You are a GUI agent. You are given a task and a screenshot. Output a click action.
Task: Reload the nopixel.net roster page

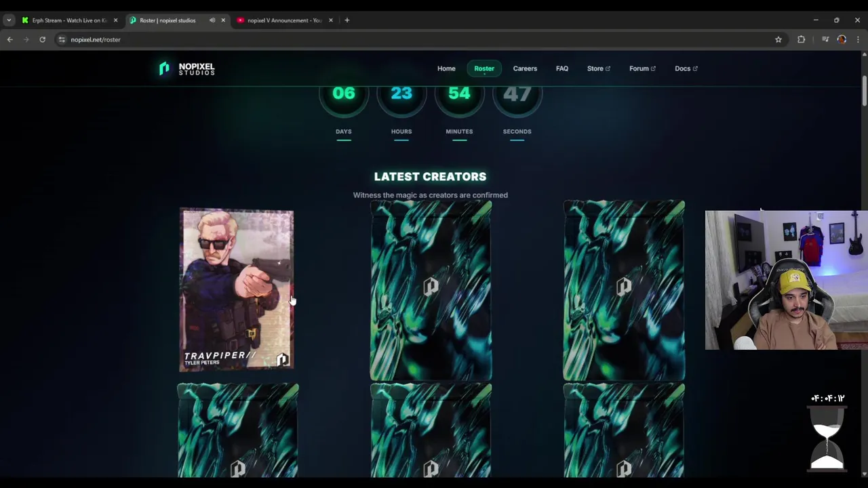pos(42,39)
